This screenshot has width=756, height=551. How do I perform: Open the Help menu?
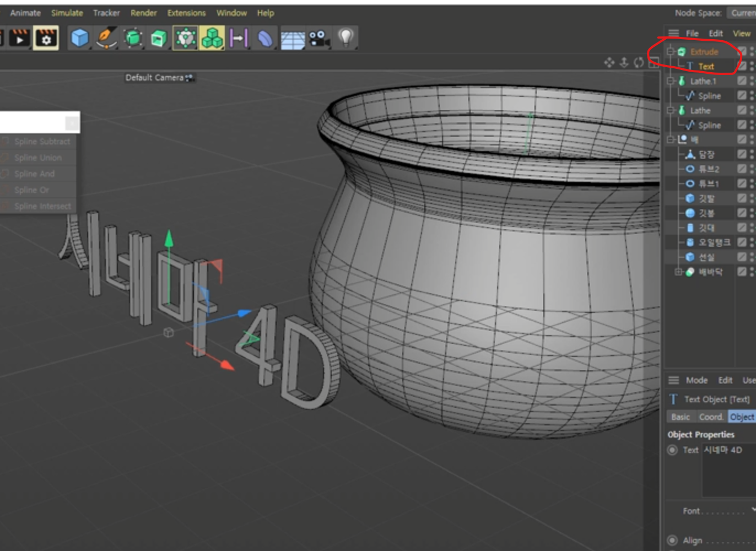(x=266, y=13)
